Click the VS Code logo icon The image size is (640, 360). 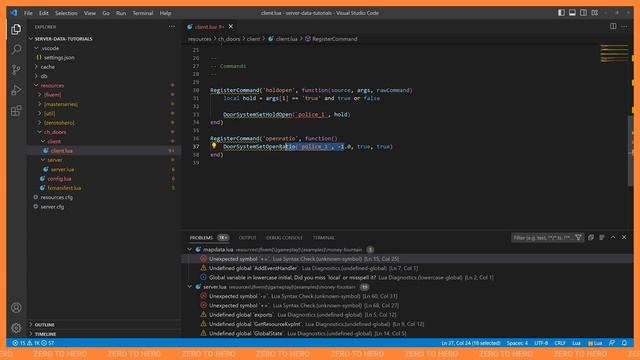pos(13,13)
